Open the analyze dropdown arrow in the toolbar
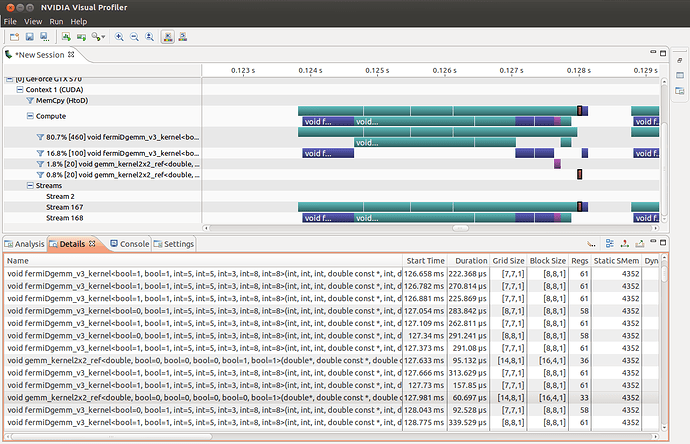The image size is (690, 444). (x=103, y=37)
